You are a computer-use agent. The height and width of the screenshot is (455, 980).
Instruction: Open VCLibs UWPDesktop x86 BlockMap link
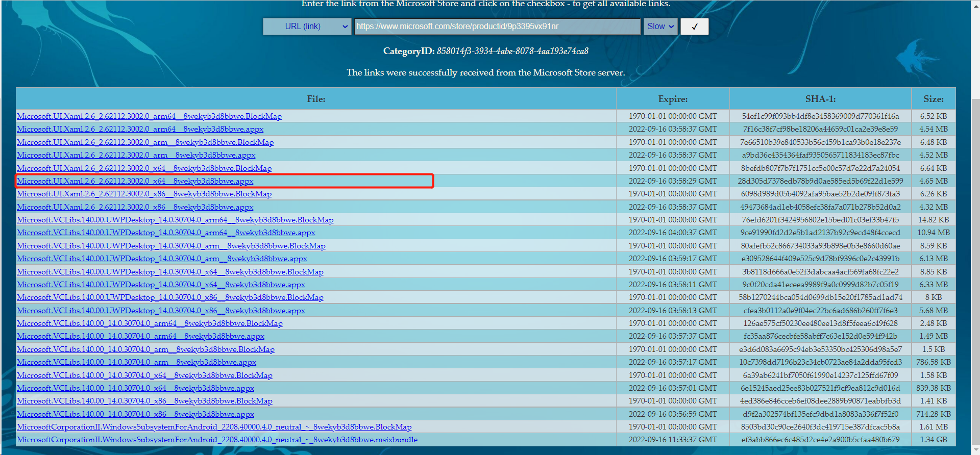tap(170, 297)
